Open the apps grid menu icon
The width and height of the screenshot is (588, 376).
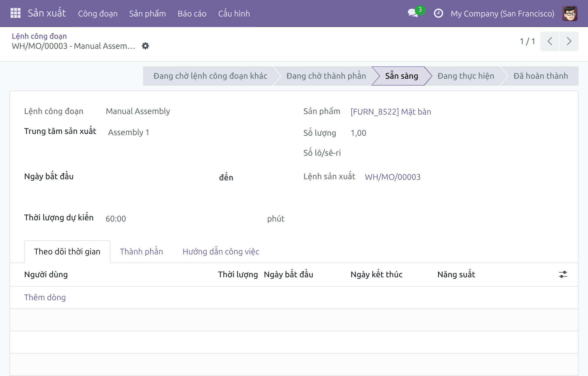[15, 13]
